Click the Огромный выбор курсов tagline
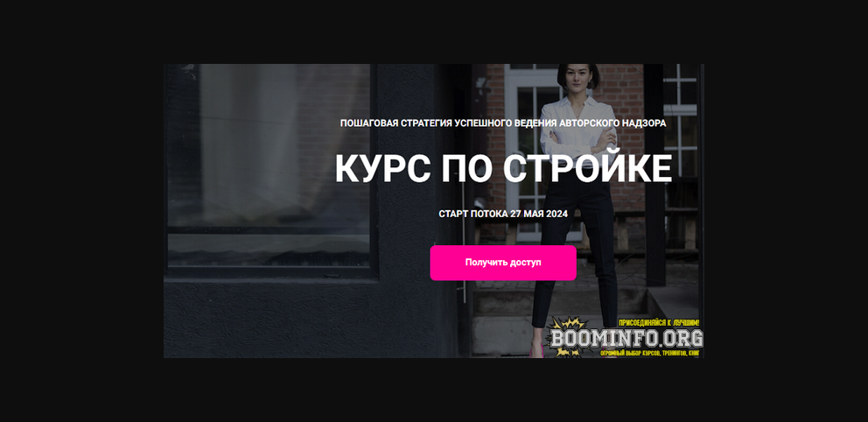This screenshot has width=868, height=422. click(x=651, y=352)
